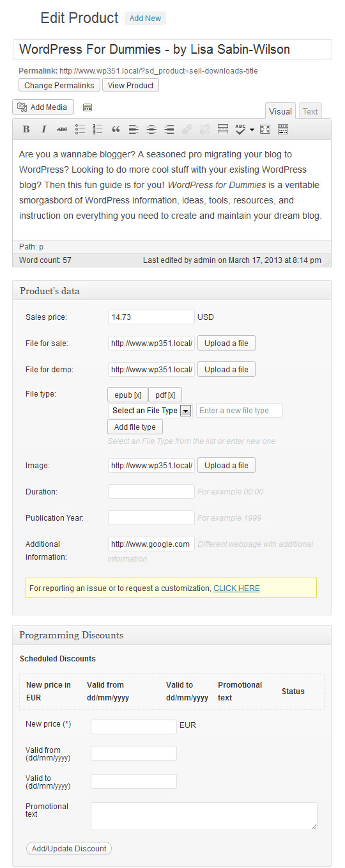Viewport: 345px width, 868px height.
Task: Click the File for sale URL field
Action: click(151, 343)
